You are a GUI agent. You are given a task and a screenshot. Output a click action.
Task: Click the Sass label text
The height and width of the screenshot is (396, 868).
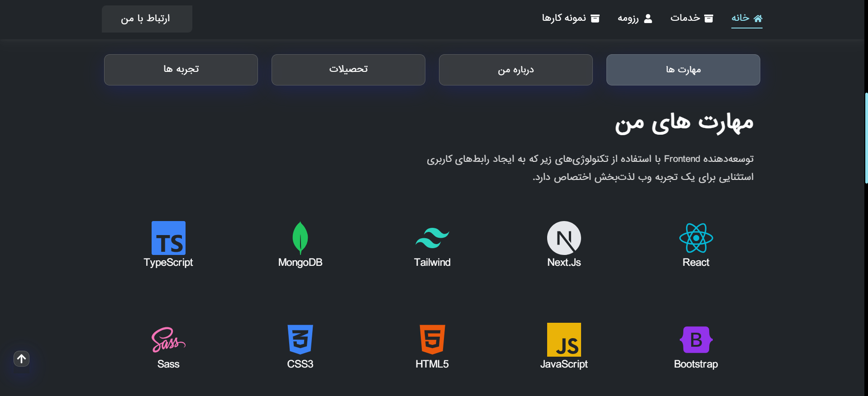tap(168, 364)
